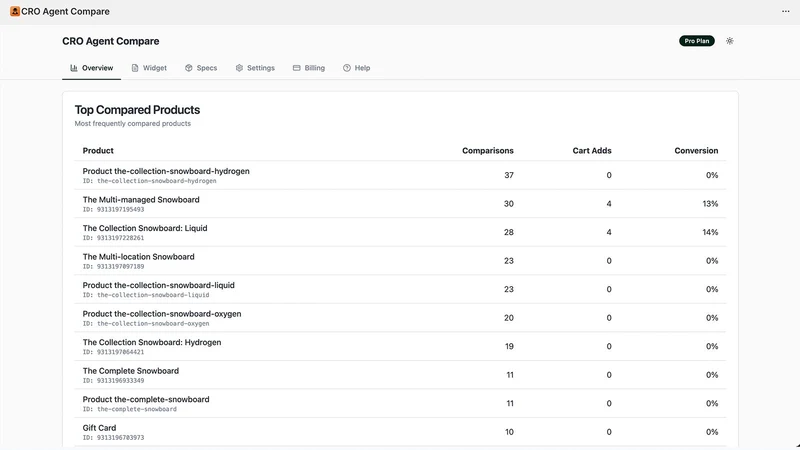
Task: Select the Gift Card row name
Action: tap(99, 428)
